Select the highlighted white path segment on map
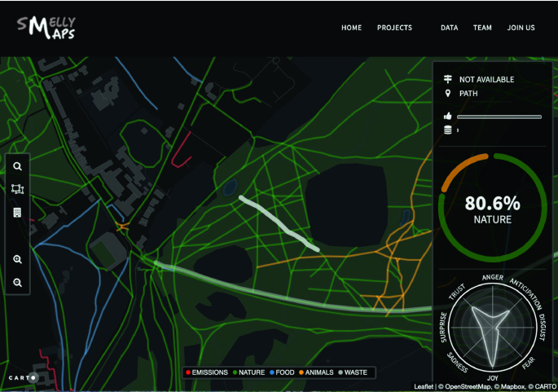The height and width of the screenshot is (392, 558). [279, 223]
